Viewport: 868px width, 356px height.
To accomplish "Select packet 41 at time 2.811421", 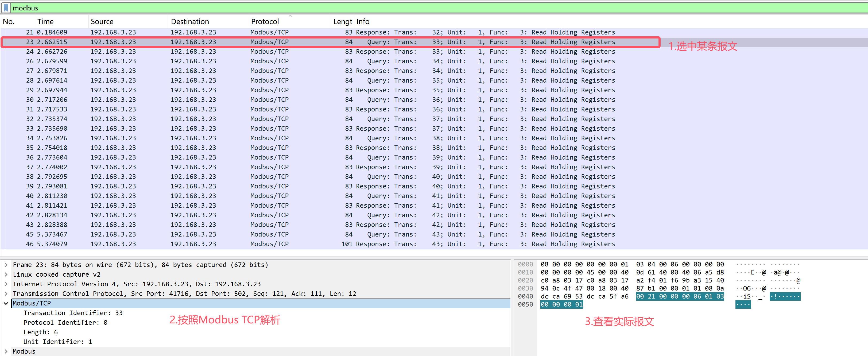I will pos(434,205).
